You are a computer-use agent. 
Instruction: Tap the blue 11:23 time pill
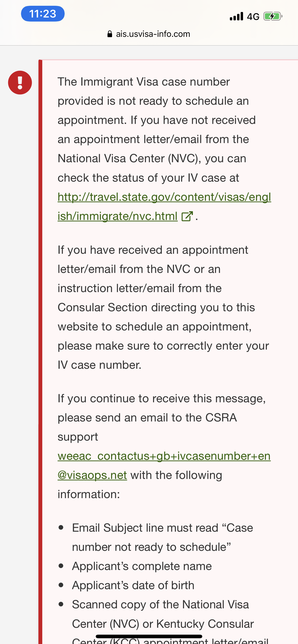pyautogui.click(x=43, y=14)
